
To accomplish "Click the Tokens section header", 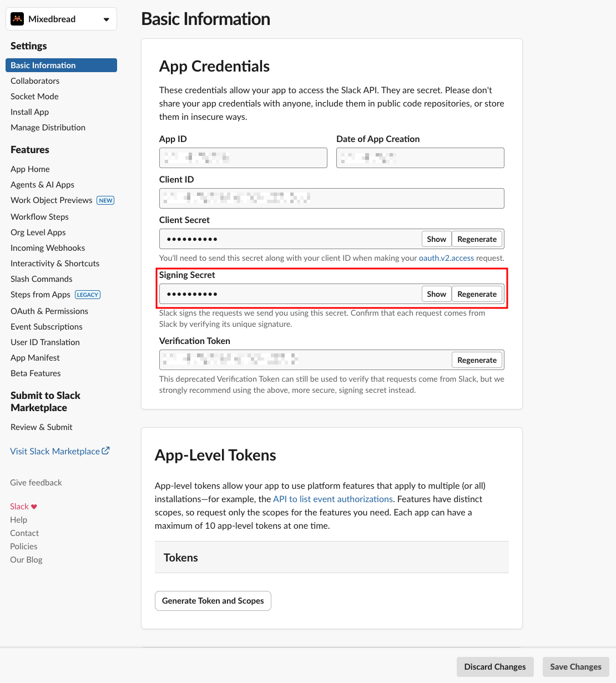I will [332, 558].
